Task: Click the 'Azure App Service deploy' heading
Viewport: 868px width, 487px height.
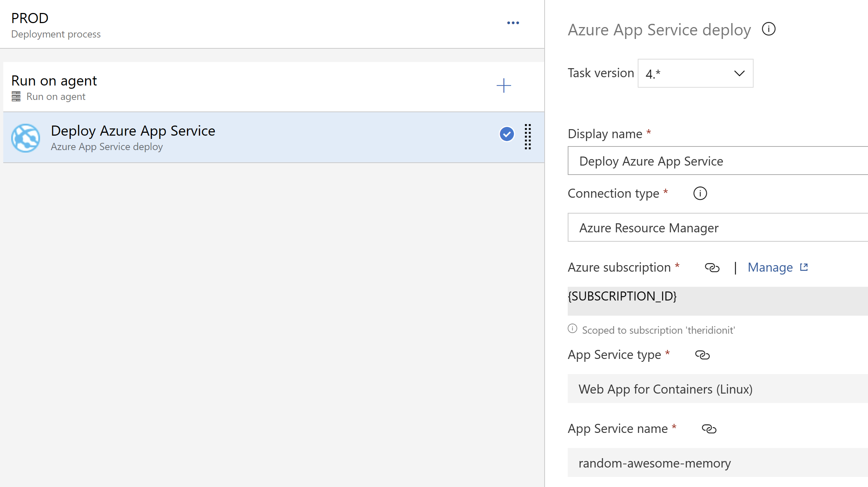Action: (659, 30)
